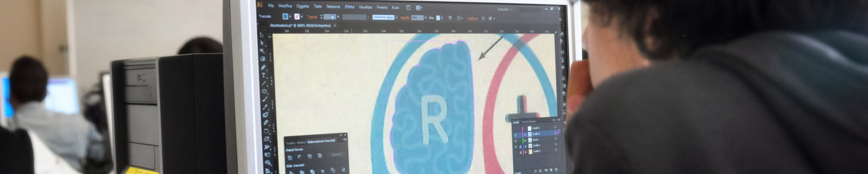Screen dimensions: 868x174
Task: Open the Modifica menu
Action: (x=285, y=6)
